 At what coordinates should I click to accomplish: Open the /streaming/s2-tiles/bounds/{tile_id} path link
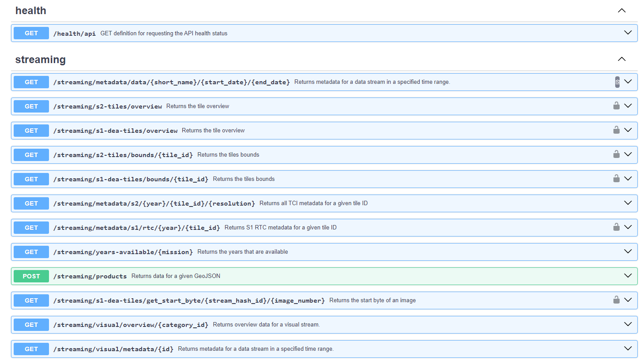pos(123,155)
